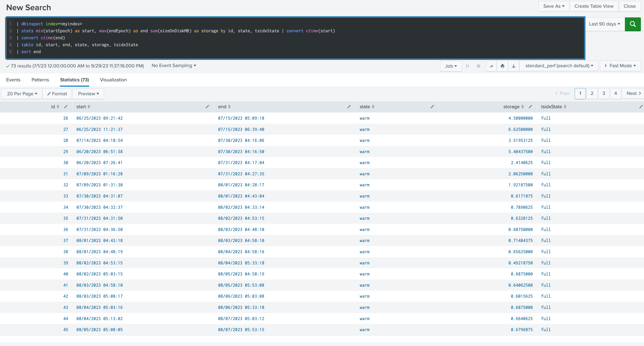The image size is (644, 346).
Task: Open the Last 90 days time range picker
Action: point(604,24)
